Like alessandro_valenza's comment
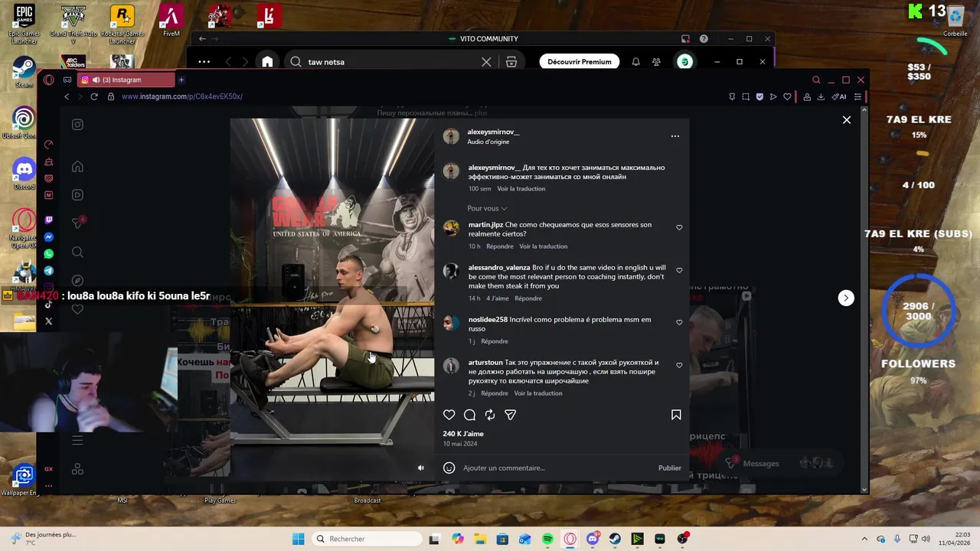Screen dimensions: 980x551 679,270
